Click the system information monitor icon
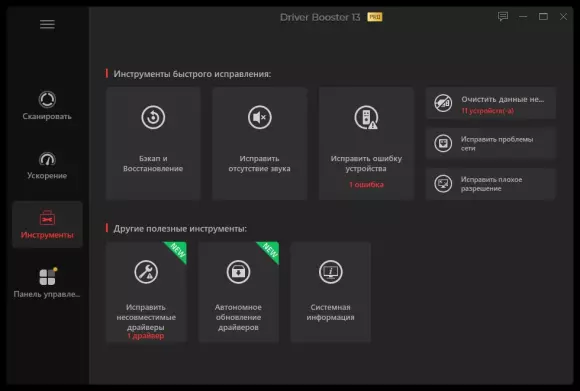Screen dimensions: 580x391 click(x=331, y=272)
